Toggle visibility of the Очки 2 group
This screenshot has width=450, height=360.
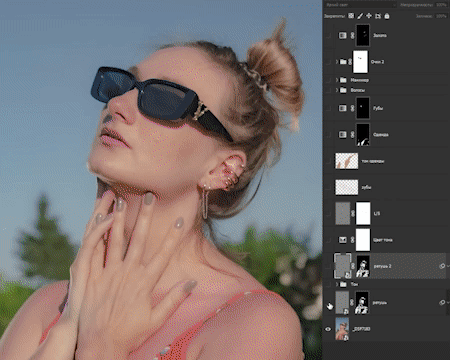click(328, 62)
